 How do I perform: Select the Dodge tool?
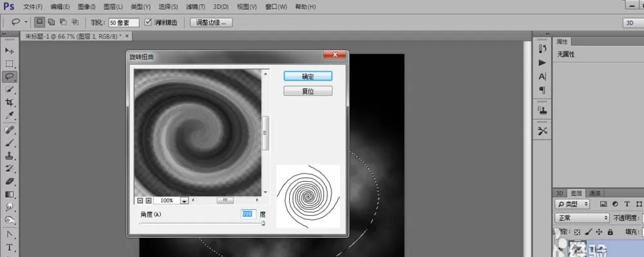[10, 220]
